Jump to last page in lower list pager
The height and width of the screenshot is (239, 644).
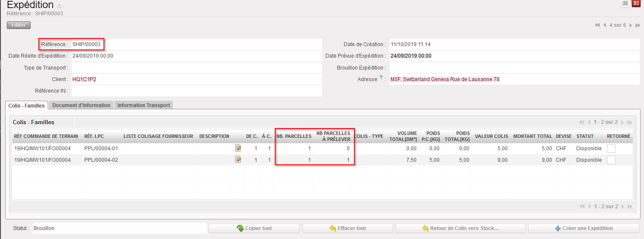click(630, 206)
